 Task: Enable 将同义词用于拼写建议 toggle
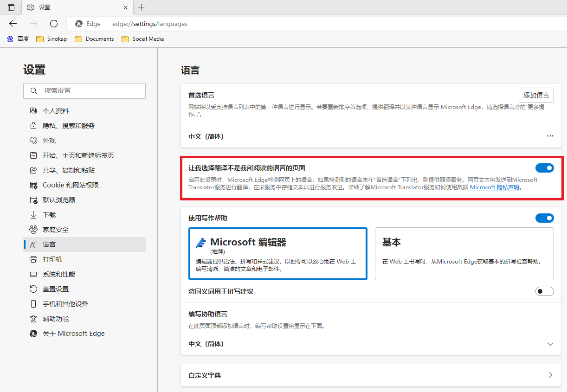(544, 291)
